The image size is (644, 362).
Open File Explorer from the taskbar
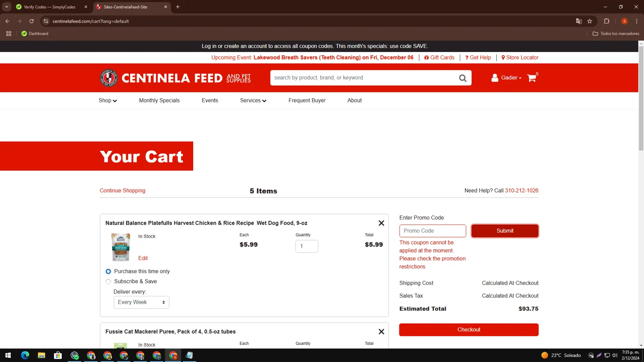pyautogui.click(x=41, y=355)
